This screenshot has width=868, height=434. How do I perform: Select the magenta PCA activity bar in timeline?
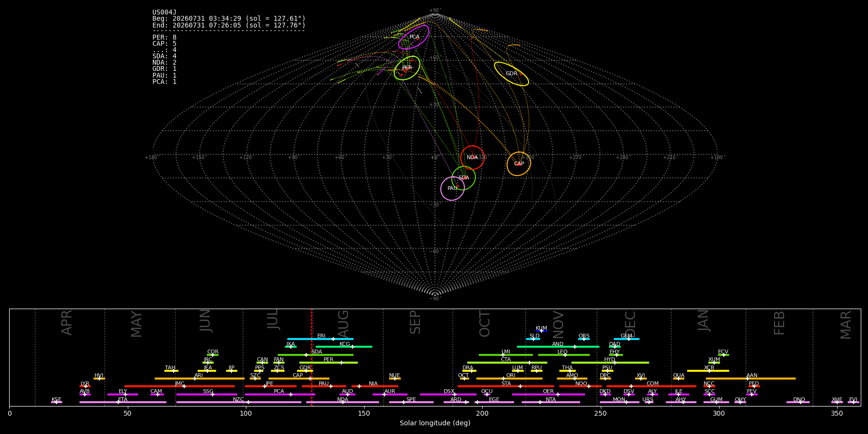click(280, 394)
